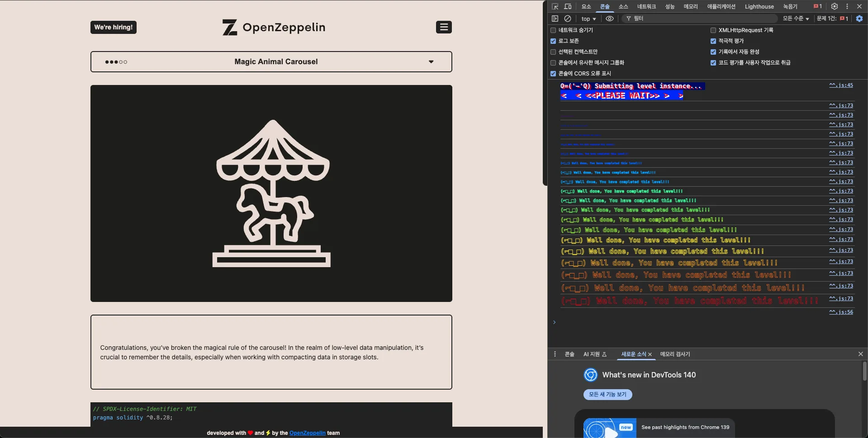Switch to the 요소 tab
868x438 pixels.
click(586, 6)
